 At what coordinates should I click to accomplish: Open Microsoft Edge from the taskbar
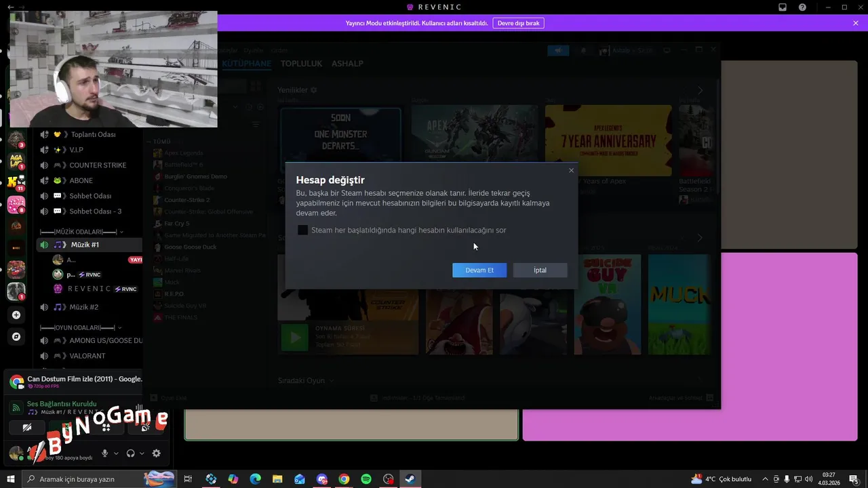(255, 479)
